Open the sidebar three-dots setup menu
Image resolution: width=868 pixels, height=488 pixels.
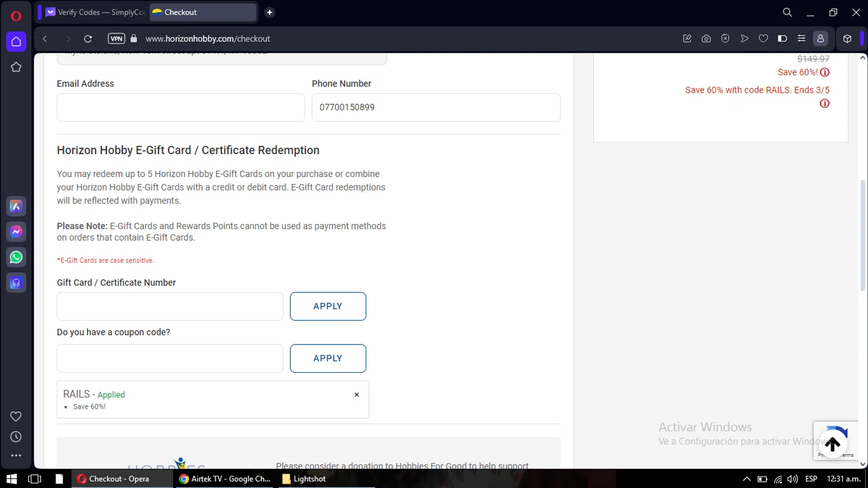pyautogui.click(x=16, y=456)
